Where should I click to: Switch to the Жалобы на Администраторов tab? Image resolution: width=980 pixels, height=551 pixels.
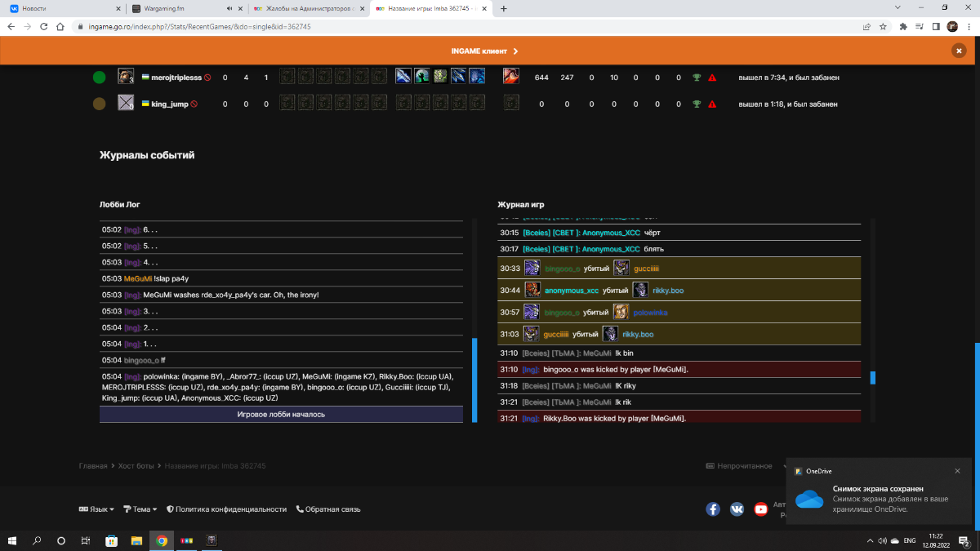click(307, 9)
